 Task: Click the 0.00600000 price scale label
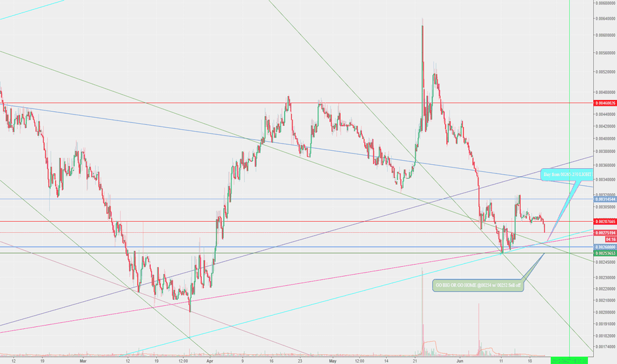click(606, 35)
